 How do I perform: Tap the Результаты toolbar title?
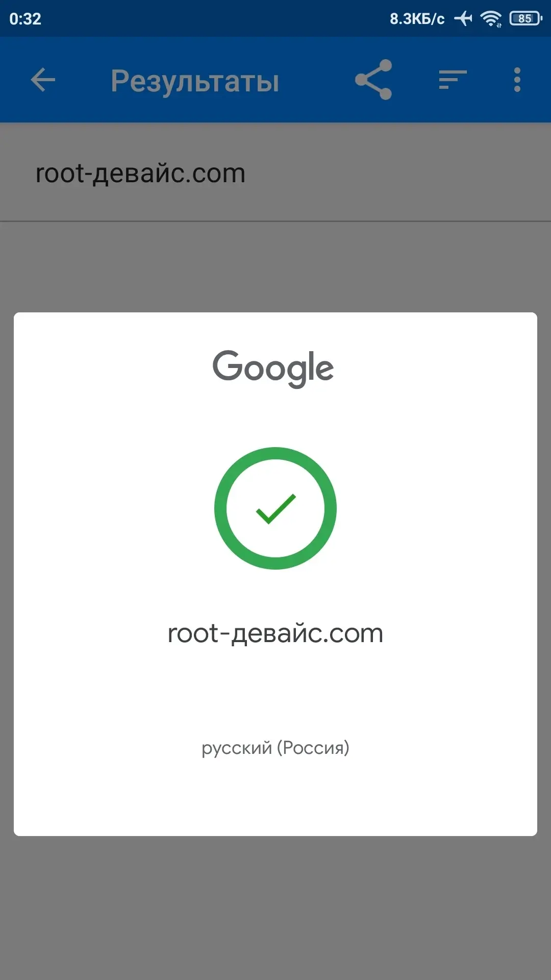tap(195, 81)
